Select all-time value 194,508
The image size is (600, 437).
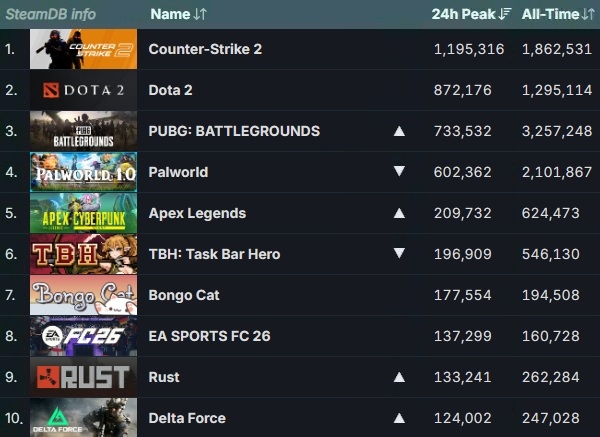tap(551, 295)
